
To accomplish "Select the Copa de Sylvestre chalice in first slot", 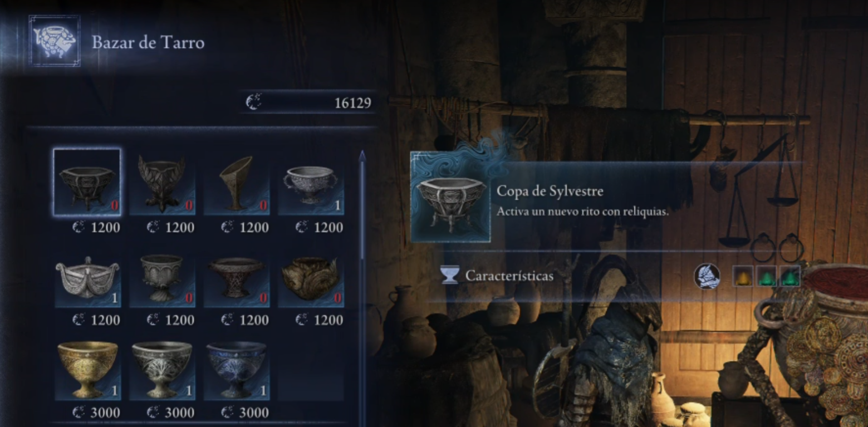I will tap(87, 181).
